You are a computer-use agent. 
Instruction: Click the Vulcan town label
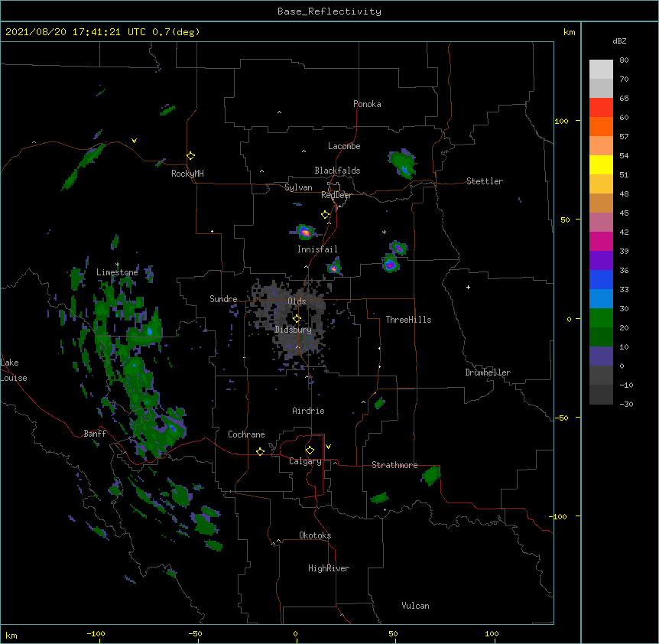[x=415, y=606]
